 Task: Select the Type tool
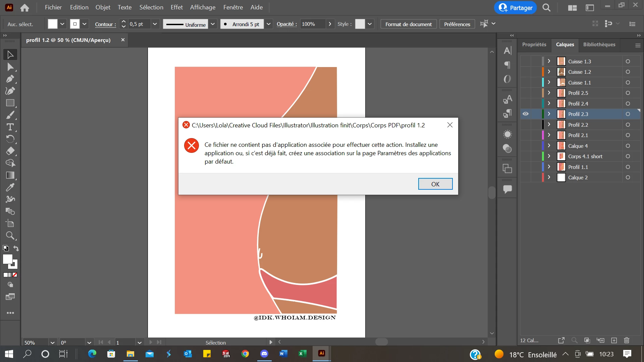[x=10, y=127]
